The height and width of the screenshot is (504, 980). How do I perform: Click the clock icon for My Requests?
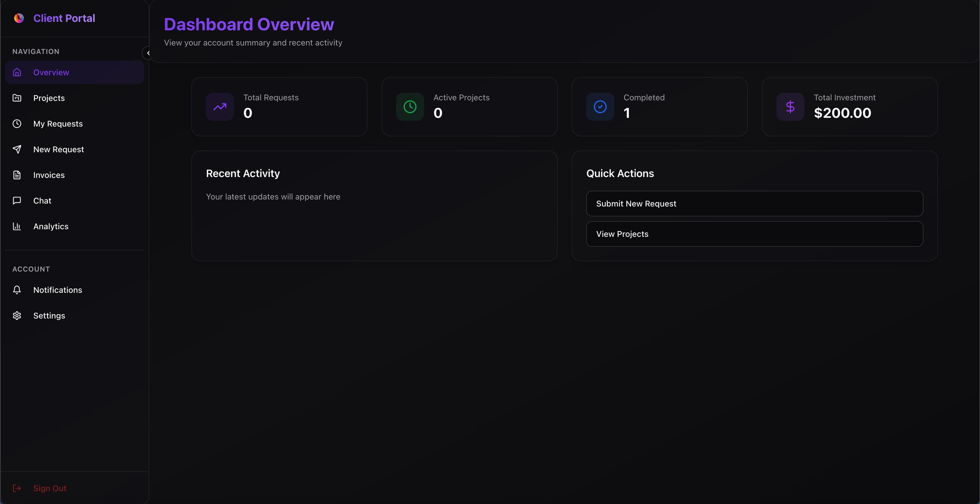[x=17, y=123]
